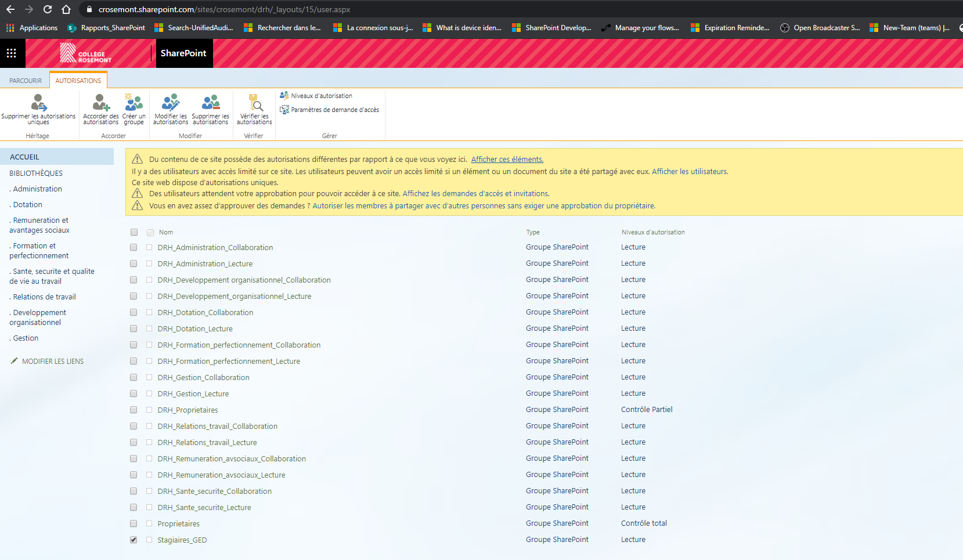The image size is (963, 560).
Task: Click the Afficher ces éléments link
Action: tap(507, 159)
